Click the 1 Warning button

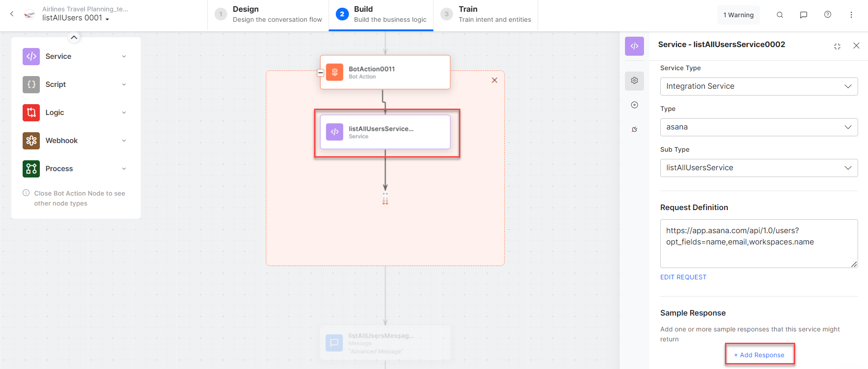pos(738,15)
